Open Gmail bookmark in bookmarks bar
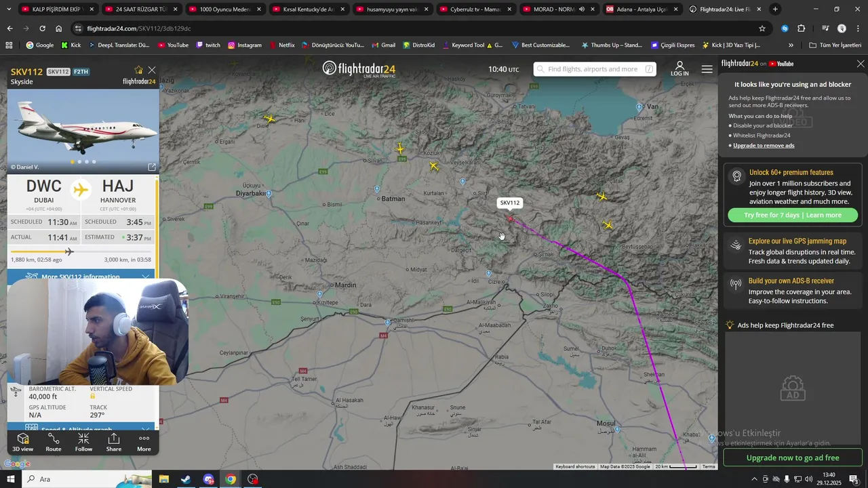Viewport: 868px width, 488px height. point(384,45)
